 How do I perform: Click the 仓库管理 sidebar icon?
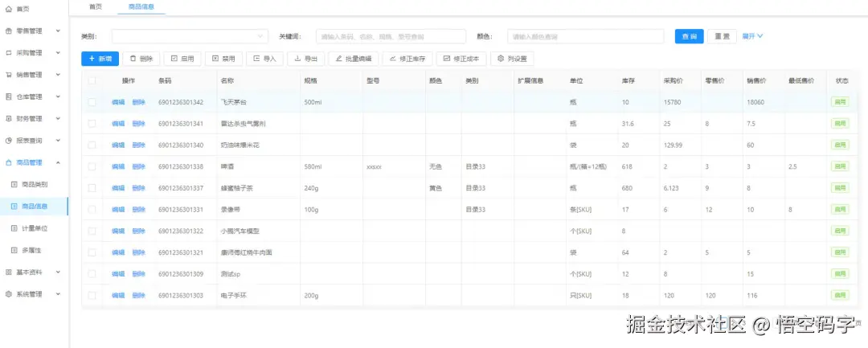coord(8,96)
